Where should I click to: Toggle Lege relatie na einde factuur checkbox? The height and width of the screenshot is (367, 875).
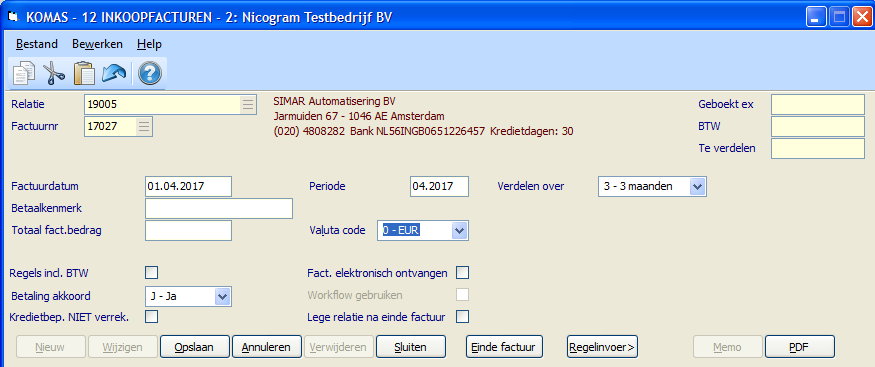pos(463,317)
